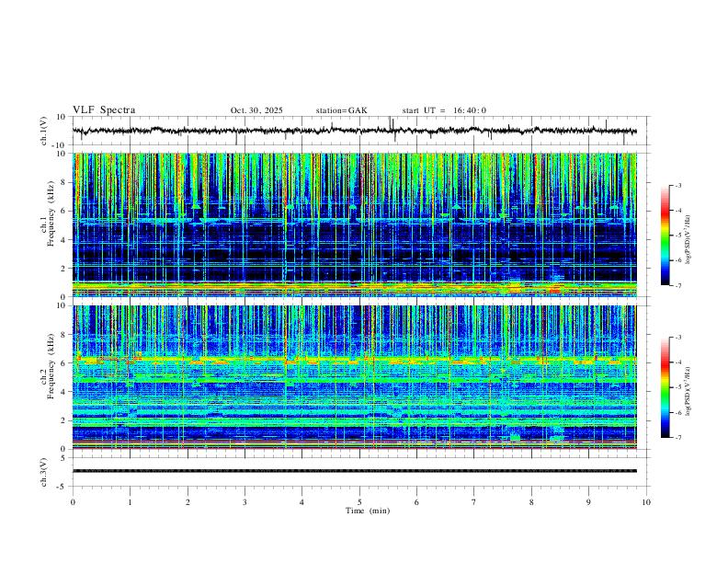The width and height of the screenshot is (728, 563).
Task: Click the 'start UT = 16:40:0' header text
Action: click(444, 110)
